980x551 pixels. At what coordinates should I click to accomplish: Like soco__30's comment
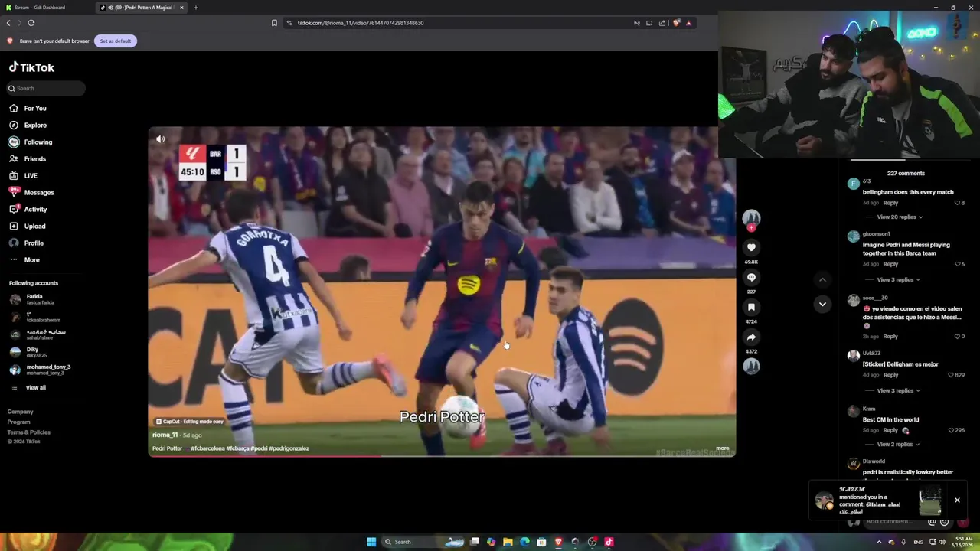pos(957,337)
